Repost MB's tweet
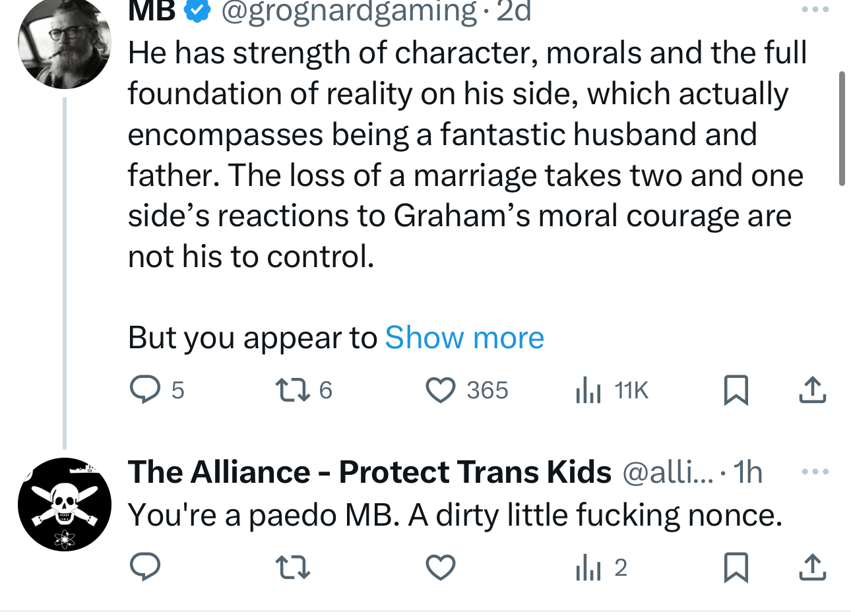This screenshot has height=616, width=851. coord(292,390)
